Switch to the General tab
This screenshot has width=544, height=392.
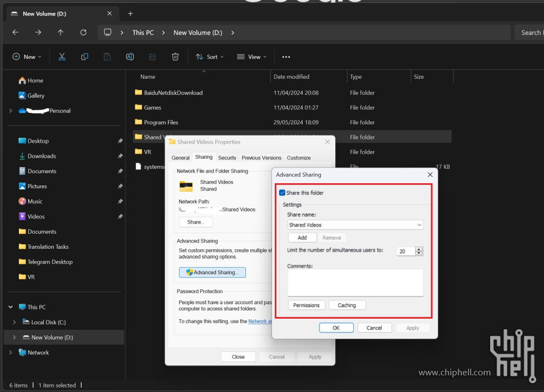tap(180, 158)
